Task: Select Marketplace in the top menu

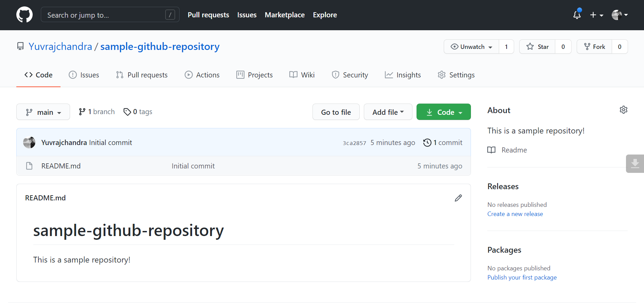Action: point(285,15)
